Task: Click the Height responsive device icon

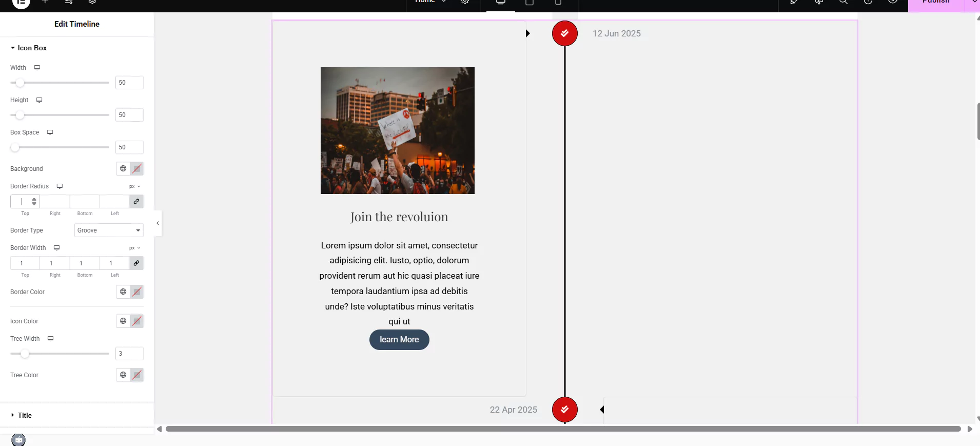Action: (x=39, y=100)
